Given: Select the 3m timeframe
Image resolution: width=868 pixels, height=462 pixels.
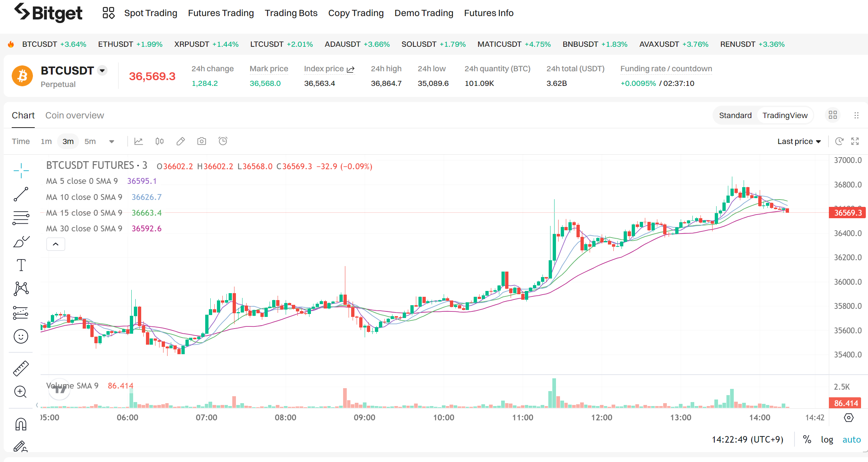Looking at the screenshot, I should pos(68,141).
